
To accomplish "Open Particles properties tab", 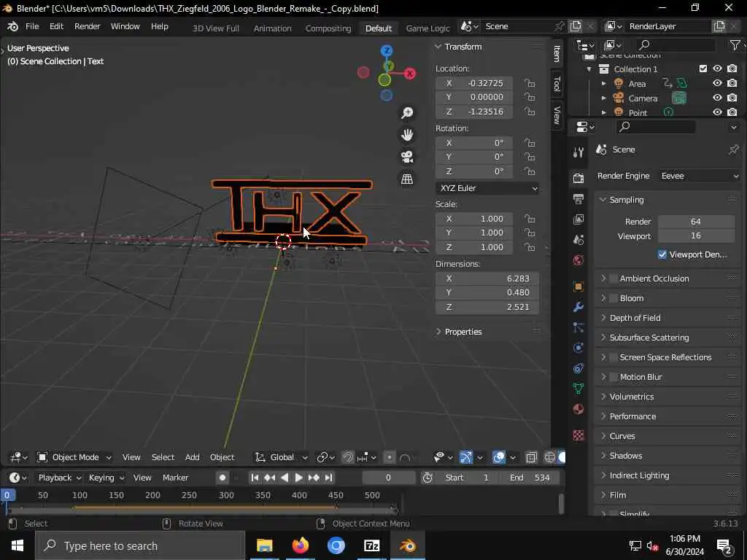I will [578, 327].
